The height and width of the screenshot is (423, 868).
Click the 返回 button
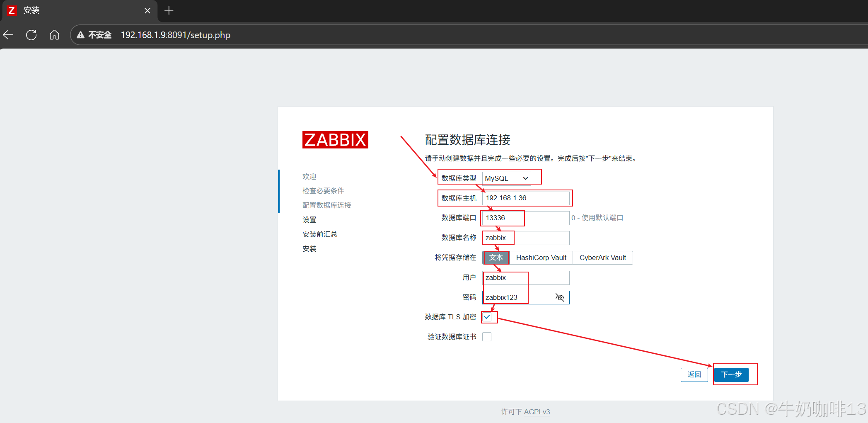click(x=694, y=374)
